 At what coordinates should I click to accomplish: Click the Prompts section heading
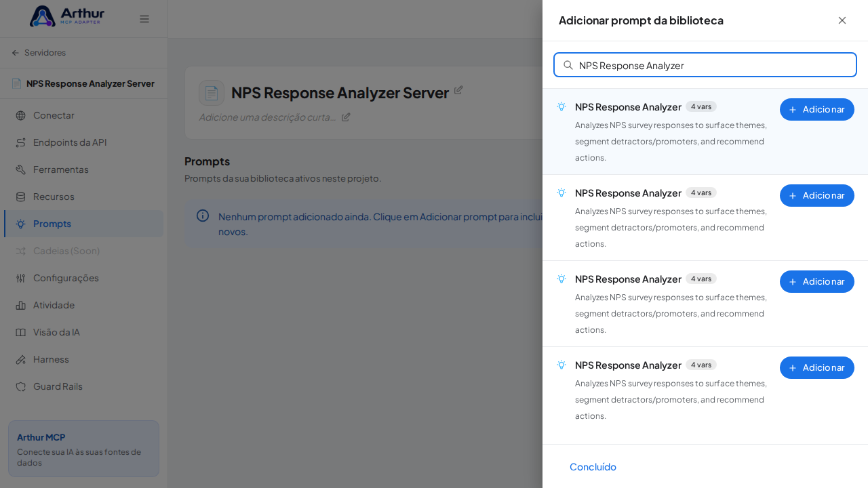click(x=207, y=161)
